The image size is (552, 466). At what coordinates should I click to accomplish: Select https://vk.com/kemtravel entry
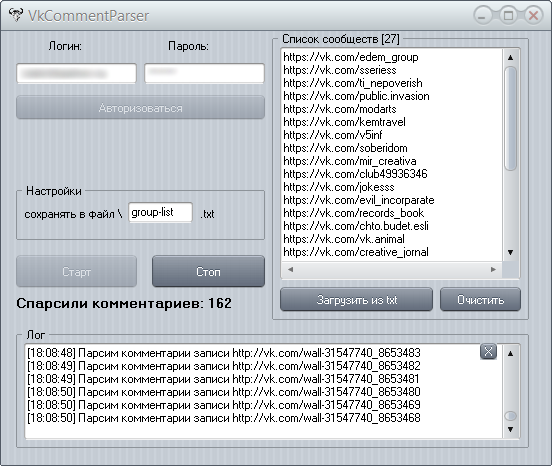[x=344, y=122]
